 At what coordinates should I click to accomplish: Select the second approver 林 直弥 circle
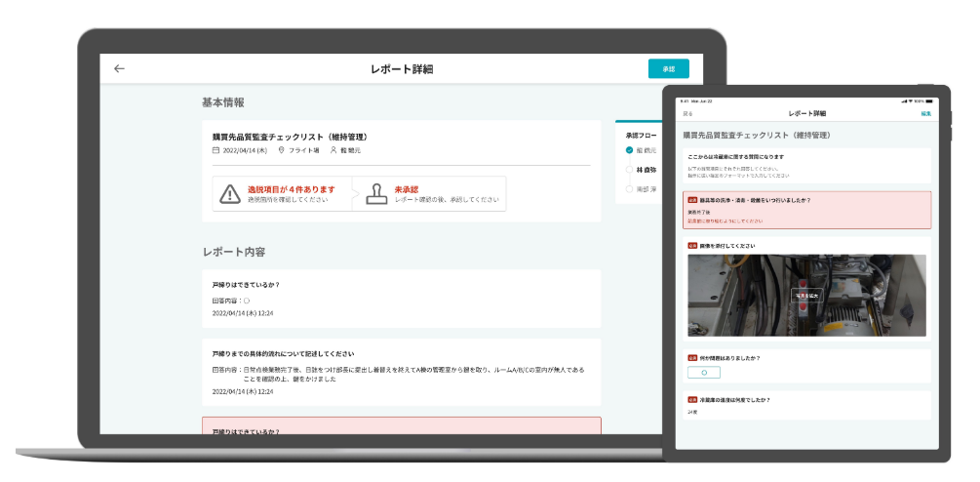[x=630, y=168]
